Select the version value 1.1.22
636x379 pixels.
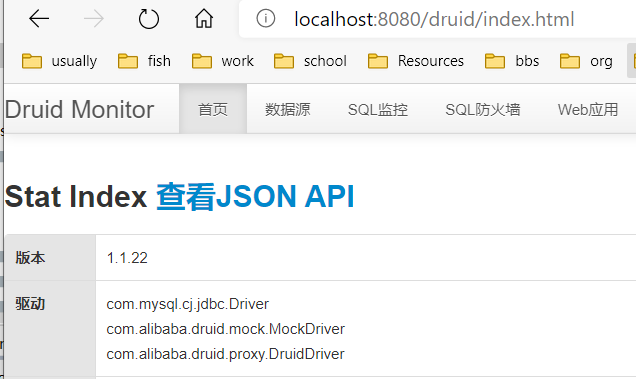127,258
